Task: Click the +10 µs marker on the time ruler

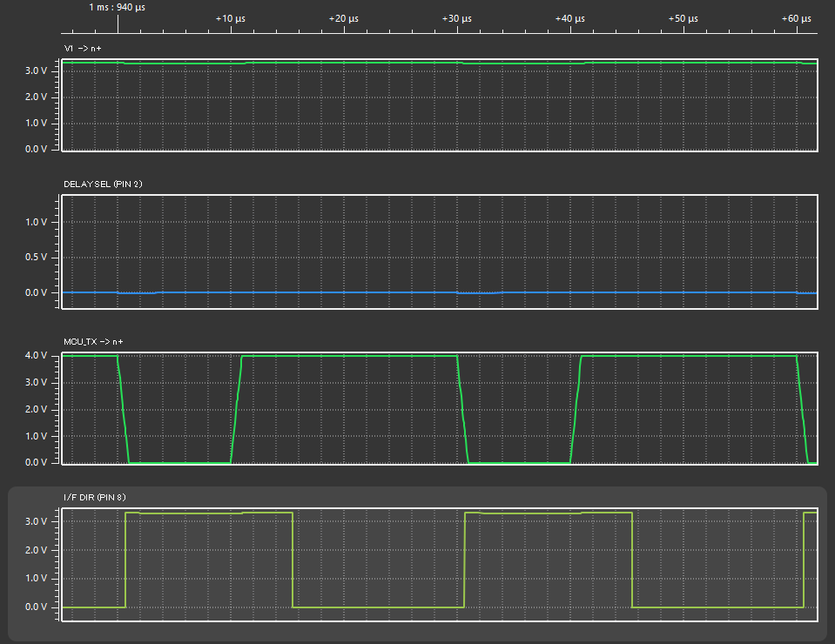Action: pyautogui.click(x=230, y=18)
